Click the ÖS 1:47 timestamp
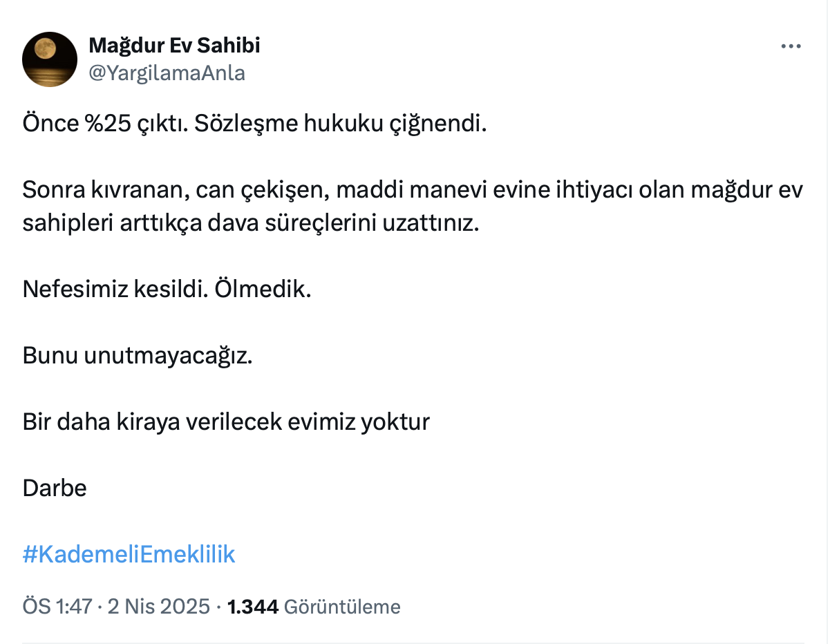The width and height of the screenshot is (839, 644). click(57, 607)
